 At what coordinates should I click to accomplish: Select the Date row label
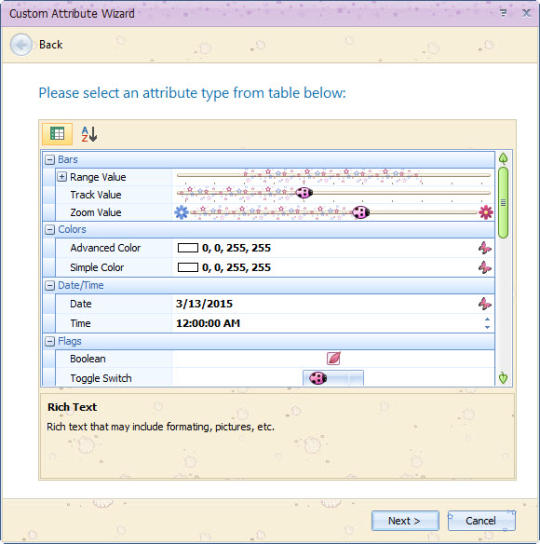[81, 304]
